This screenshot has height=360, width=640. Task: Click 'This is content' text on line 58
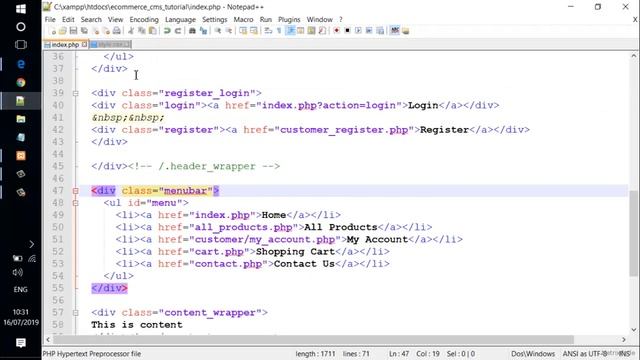pyautogui.click(x=137, y=325)
